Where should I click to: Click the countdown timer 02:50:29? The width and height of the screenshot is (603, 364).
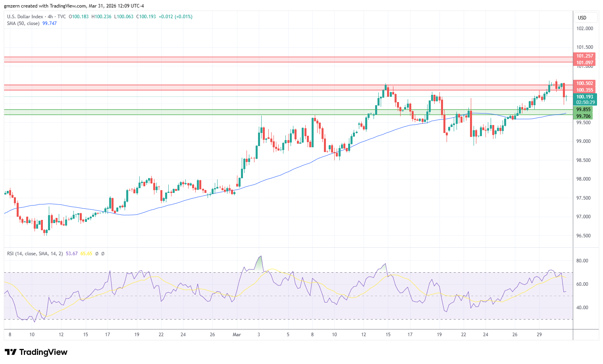pyautogui.click(x=585, y=102)
